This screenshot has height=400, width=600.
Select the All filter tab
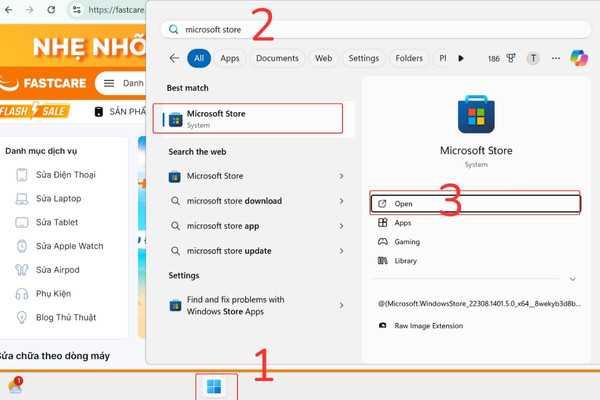tap(199, 58)
